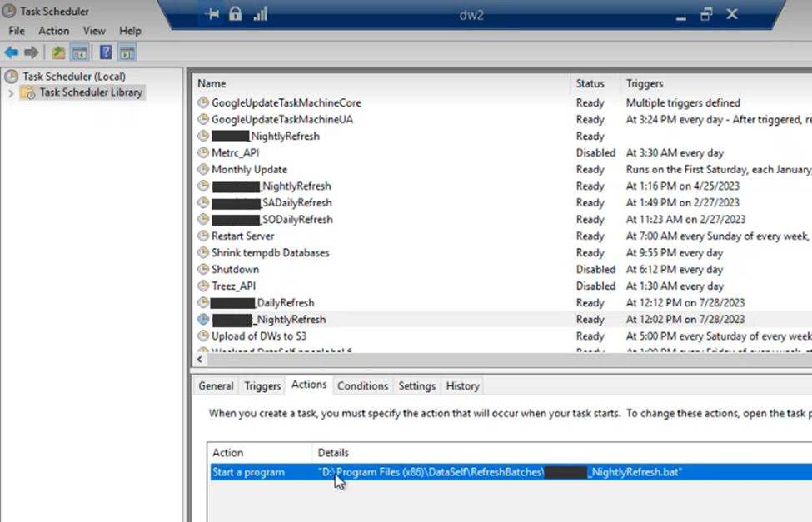
Task: Switch to the History tab
Action: tap(462, 386)
